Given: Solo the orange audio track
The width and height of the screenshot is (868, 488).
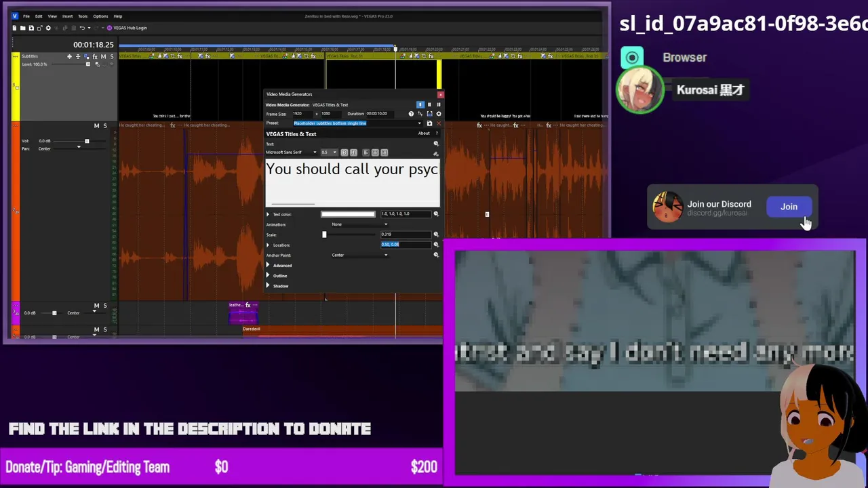Looking at the screenshot, I should 104,125.
